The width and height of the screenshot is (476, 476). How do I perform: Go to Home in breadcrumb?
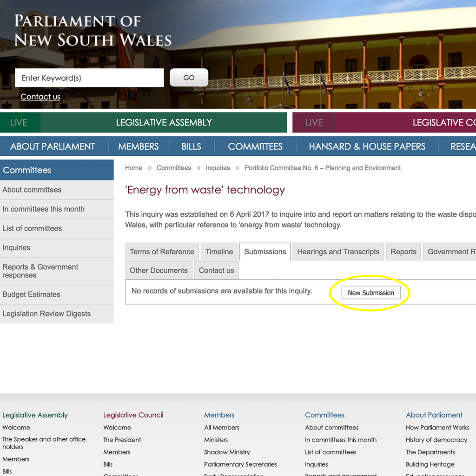(133, 168)
